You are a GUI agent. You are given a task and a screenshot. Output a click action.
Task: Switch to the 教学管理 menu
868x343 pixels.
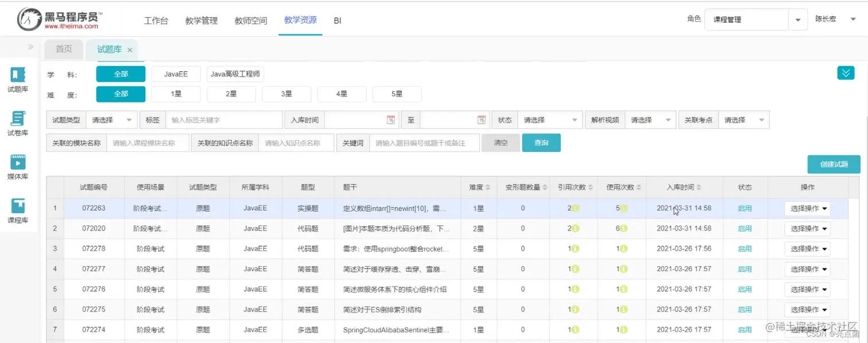201,21
